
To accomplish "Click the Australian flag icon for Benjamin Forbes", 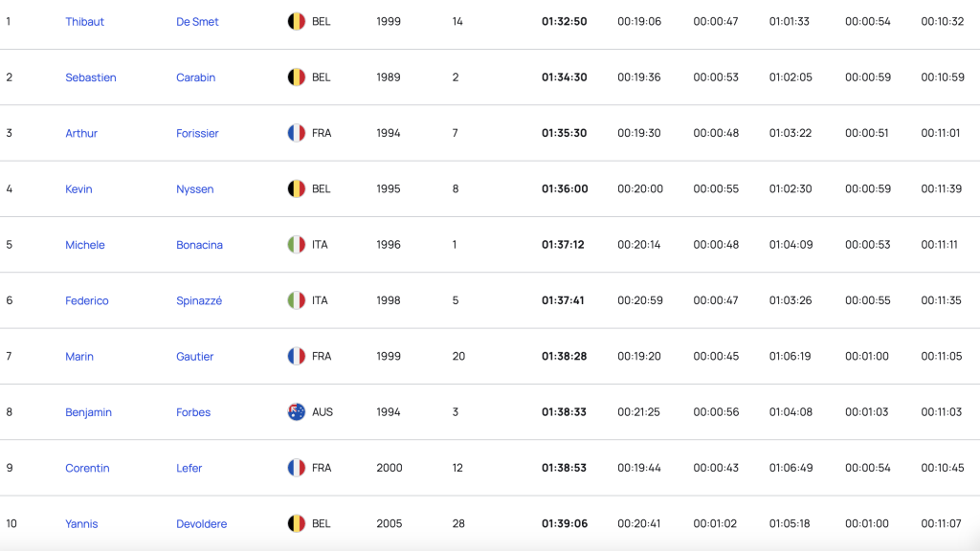I will [297, 411].
